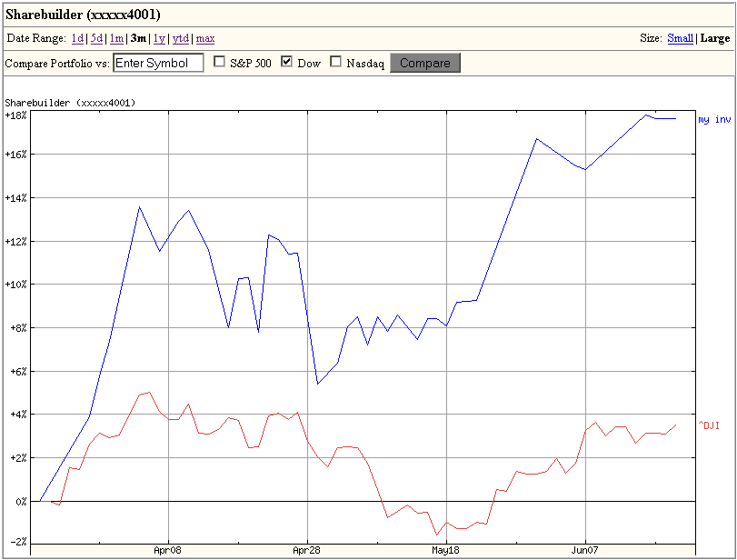The image size is (737, 560).
Task: Enable the S&P 500 checkbox
Action: point(219,62)
